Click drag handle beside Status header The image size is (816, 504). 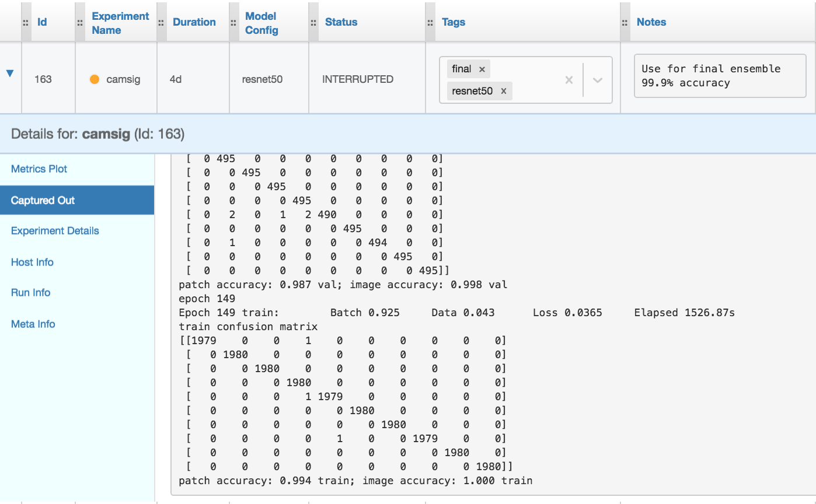[313, 23]
